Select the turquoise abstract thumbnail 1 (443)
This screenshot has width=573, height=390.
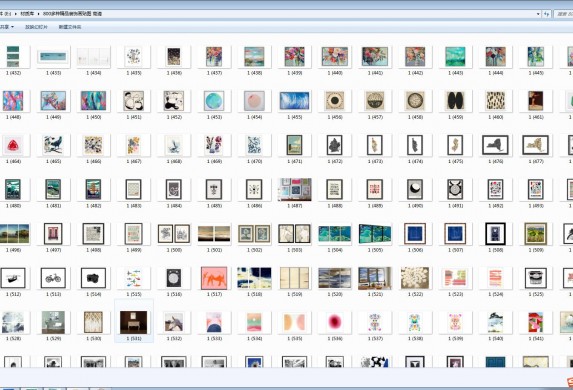(455, 57)
